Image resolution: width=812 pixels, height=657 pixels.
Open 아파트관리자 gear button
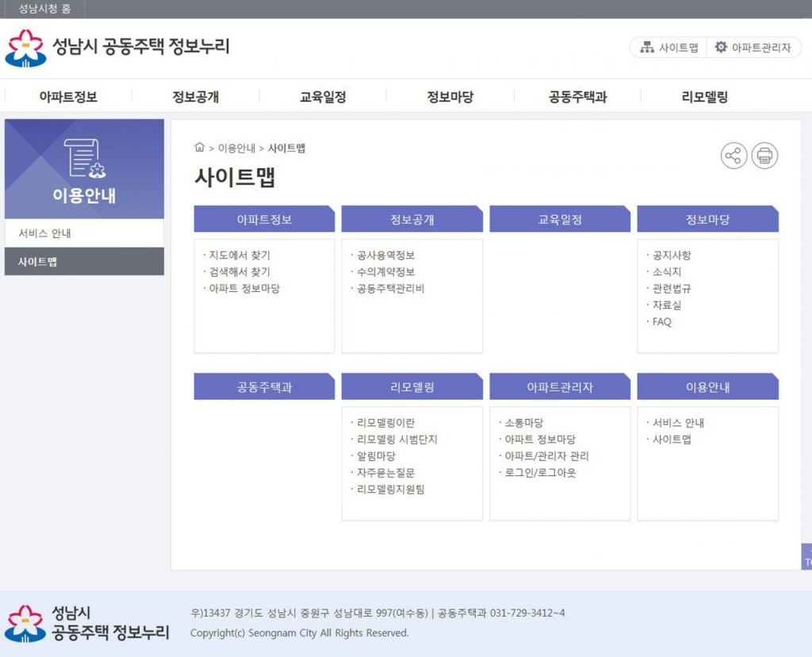[753, 48]
